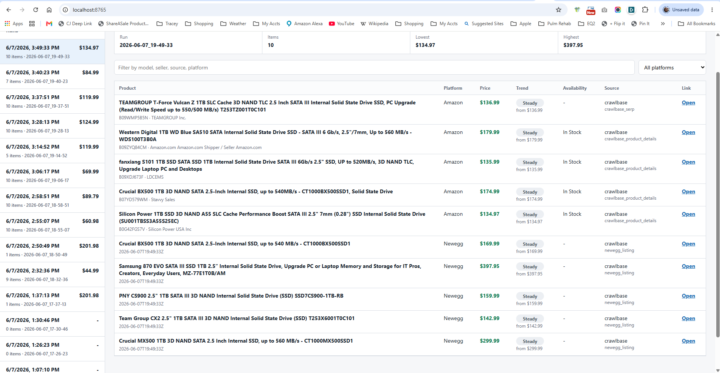This screenshot has width=720, height=373.
Task: Open link for Samsung 870 EVO
Action: point(688,266)
